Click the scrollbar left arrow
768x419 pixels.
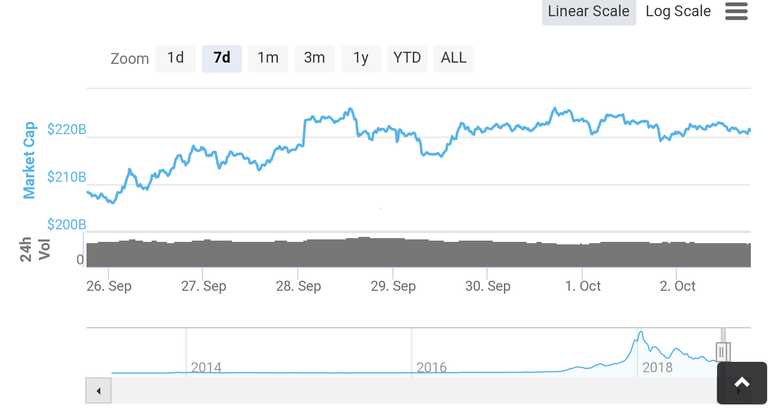point(98,391)
